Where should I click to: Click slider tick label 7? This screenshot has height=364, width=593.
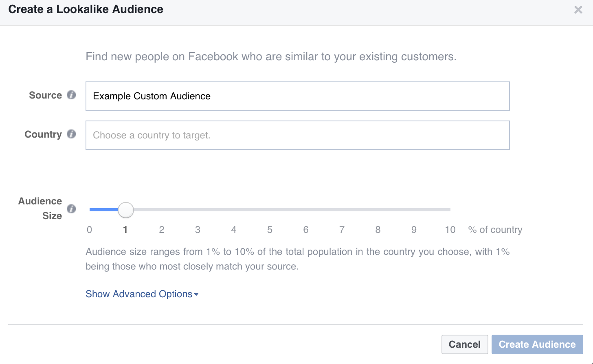342,230
